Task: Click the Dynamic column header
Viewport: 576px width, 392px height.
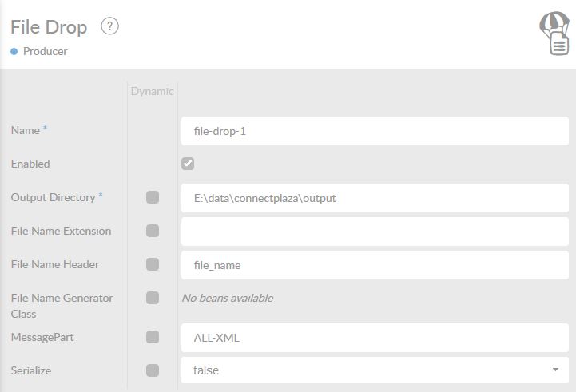Action: point(152,91)
